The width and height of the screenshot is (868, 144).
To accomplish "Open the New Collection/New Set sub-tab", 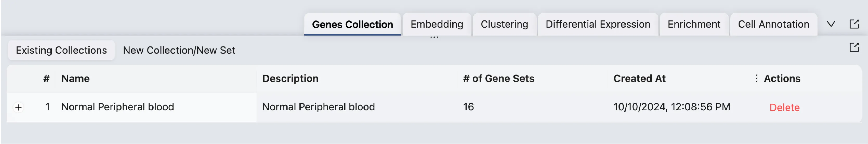I will click(179, 50).
